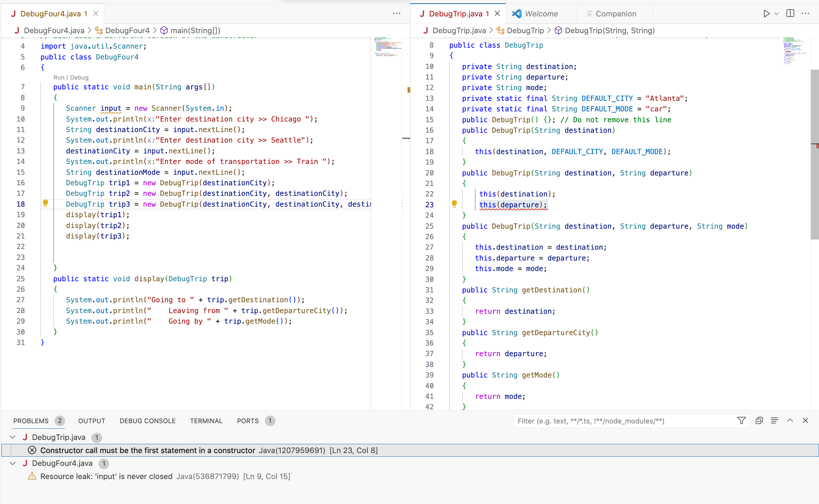Collapse the DebugTrip.java problems group
Screen dimensions: 819x504
12,437
